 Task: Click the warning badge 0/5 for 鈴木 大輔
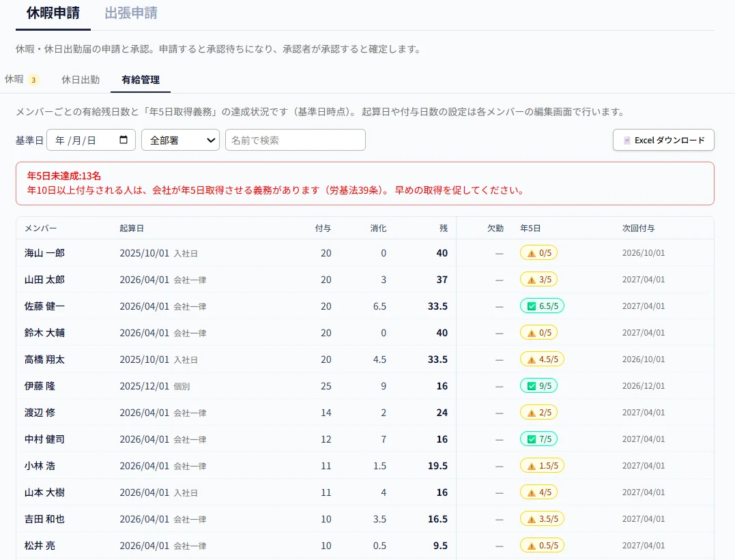(x=538, y=333)
